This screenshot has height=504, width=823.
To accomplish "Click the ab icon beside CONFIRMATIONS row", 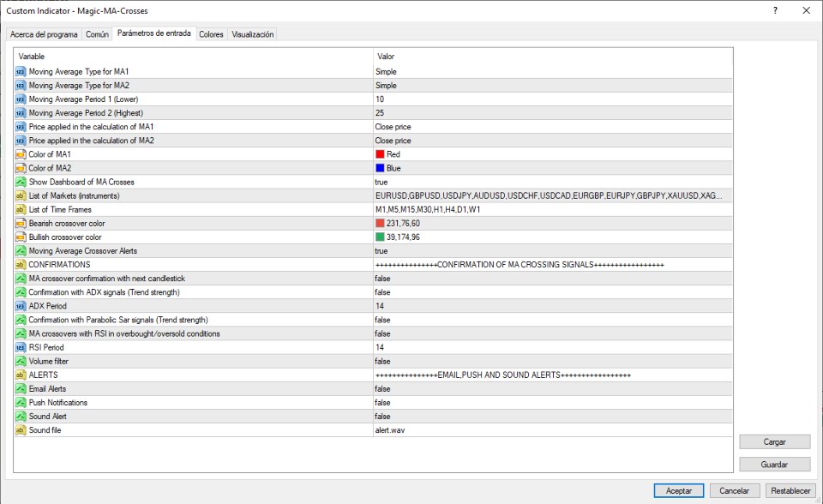I will [19, 265].
